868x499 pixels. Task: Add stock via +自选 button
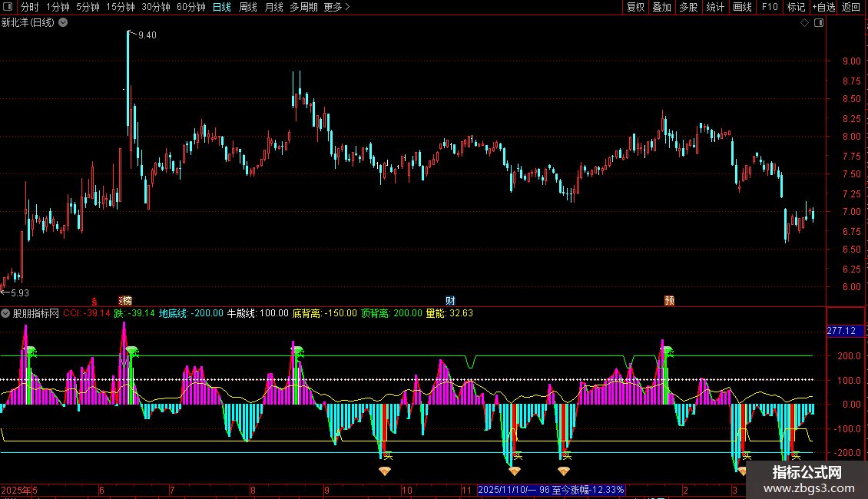(x=823, y=7)
